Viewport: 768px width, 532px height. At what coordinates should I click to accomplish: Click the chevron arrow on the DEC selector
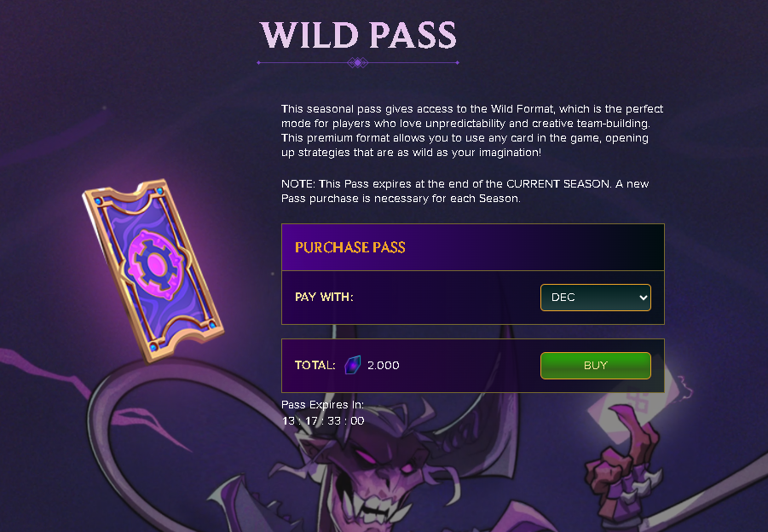(x=643, y=298)
